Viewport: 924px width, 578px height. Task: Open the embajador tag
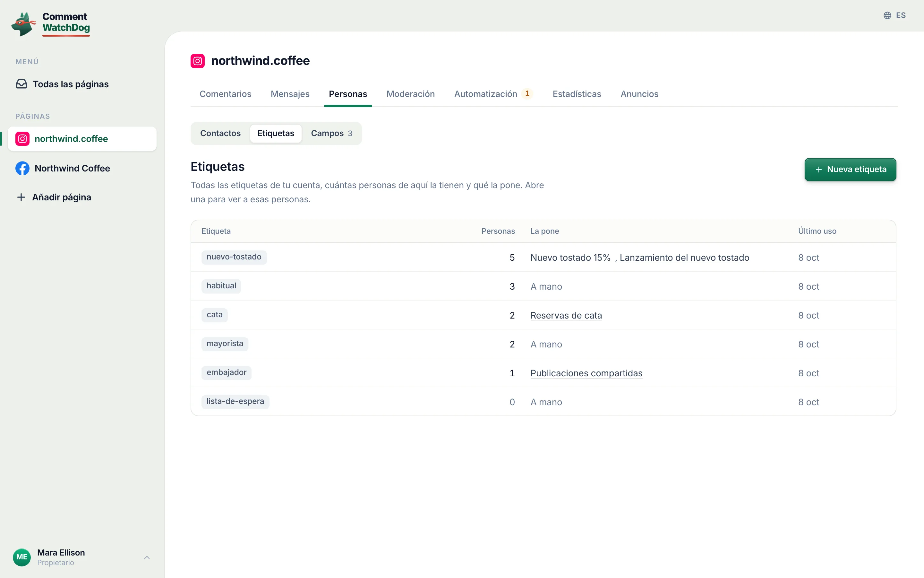point(226,373)
